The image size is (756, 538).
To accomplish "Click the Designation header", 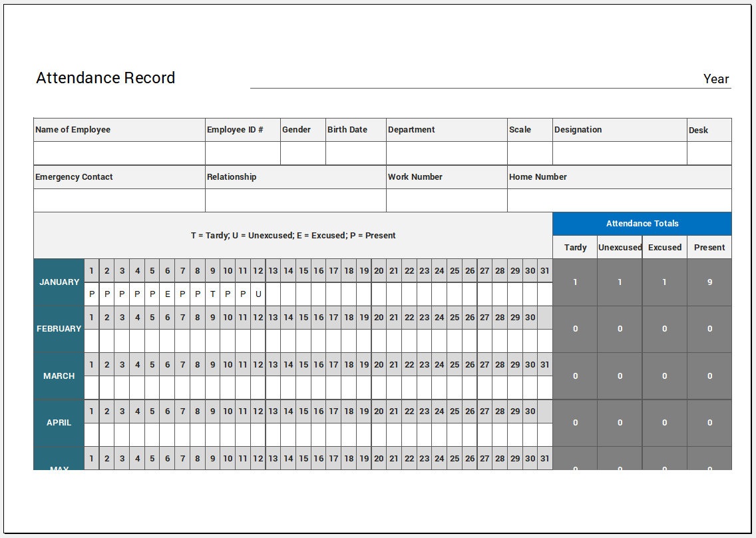I will [x=620, y=130].
